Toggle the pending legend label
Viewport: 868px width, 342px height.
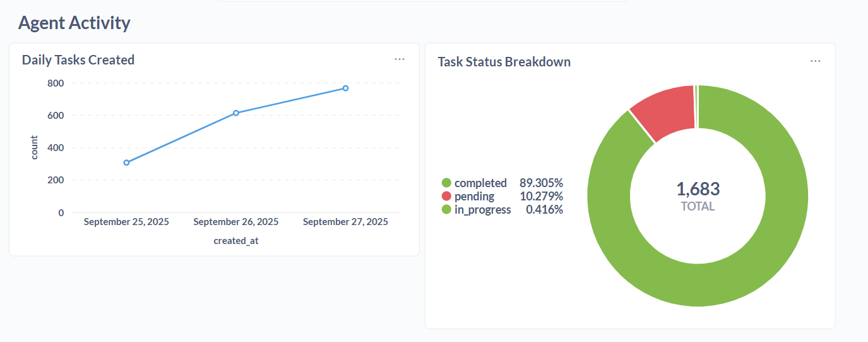click(x=474, y=197)
